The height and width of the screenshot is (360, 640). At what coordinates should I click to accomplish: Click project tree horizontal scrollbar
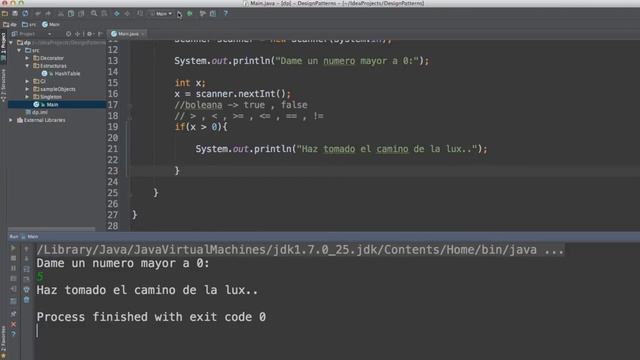click(x=51, y=229)
